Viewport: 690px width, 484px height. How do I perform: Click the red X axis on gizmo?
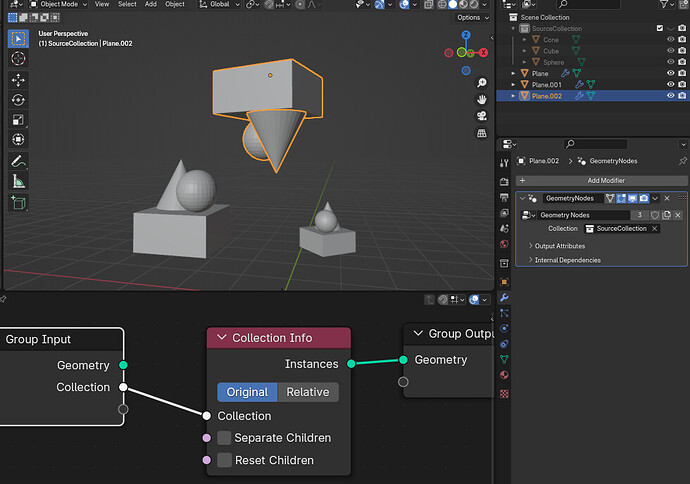point(483,53)
